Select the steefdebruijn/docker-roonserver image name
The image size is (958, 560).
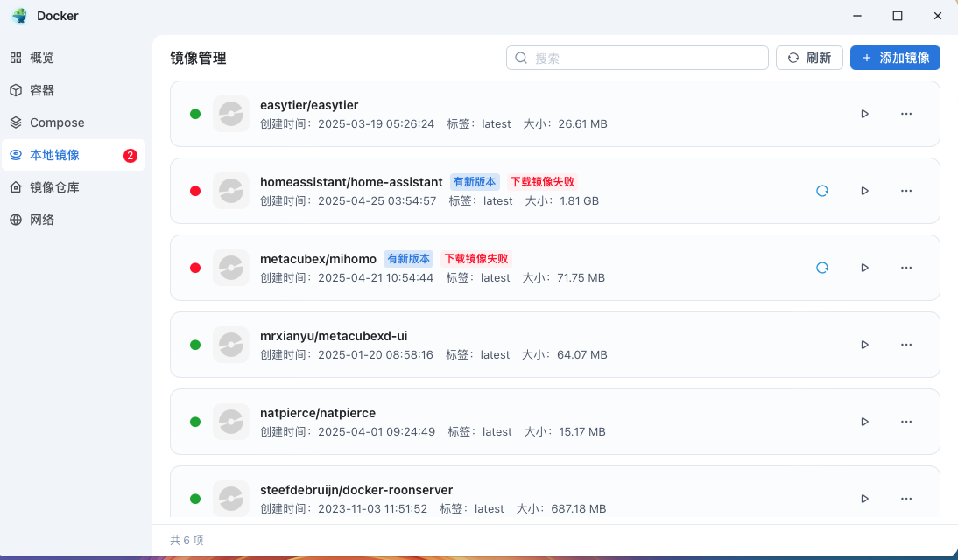click(356, 490)
